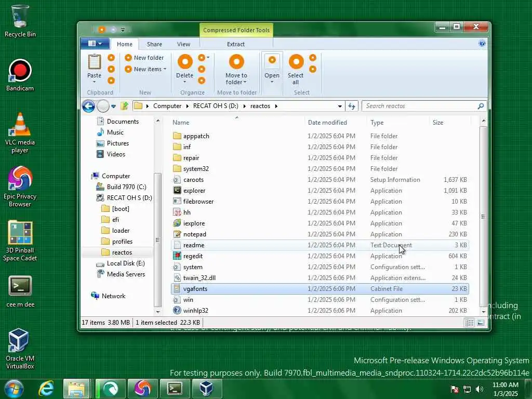Refresh the reactos folder view
Image resolution: width=532 pixels, height=399 pixels.
(352, 106)
